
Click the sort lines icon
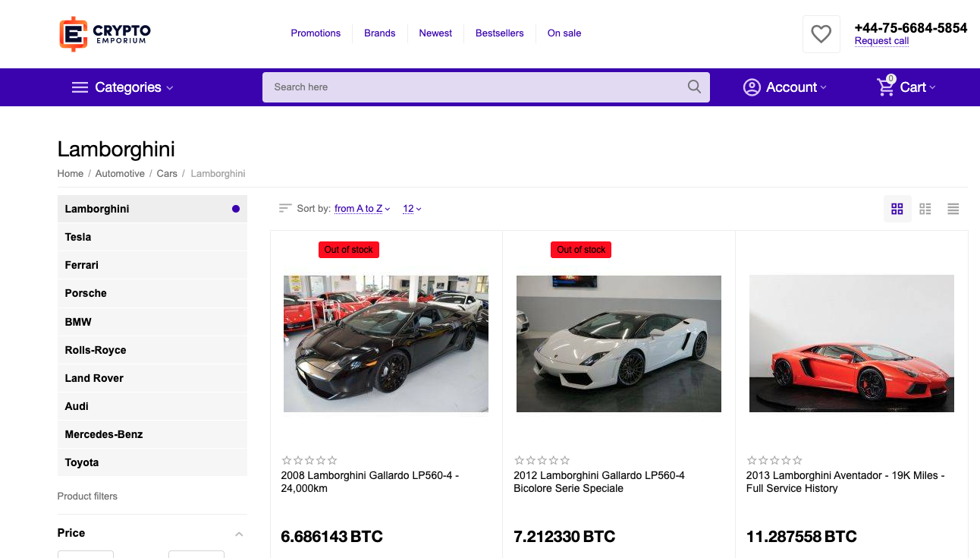285,208
